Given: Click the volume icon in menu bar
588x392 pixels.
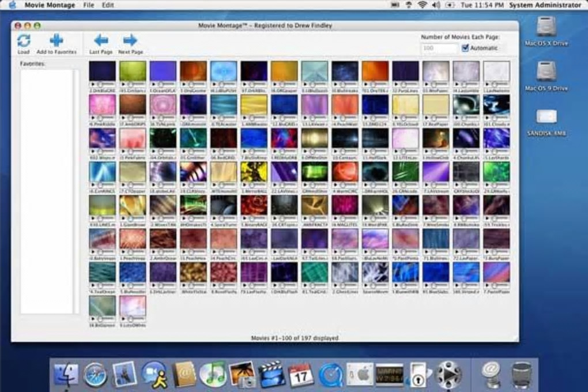Looking at the screenshot, I should (436, 5).
